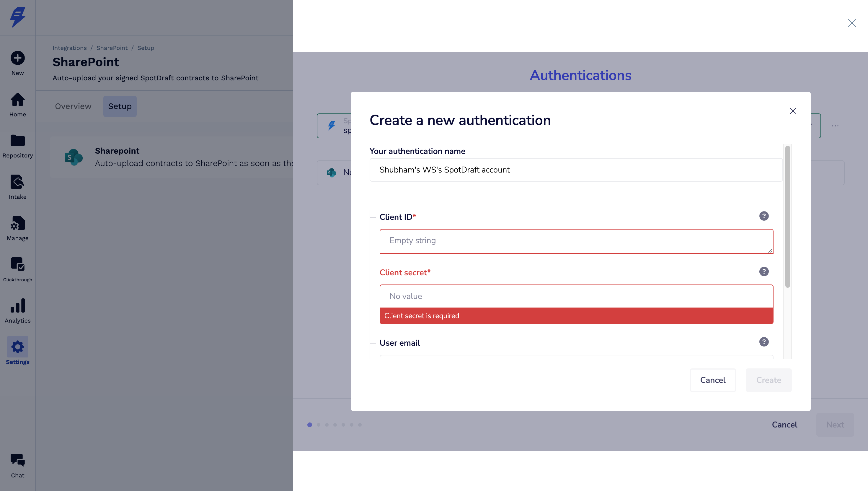
Task: Click the Client ID help icon
Action: (x=763, y=216)
